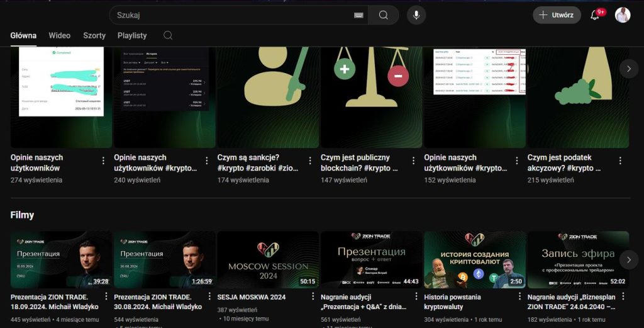Image resolution: width=644 pixels, height=328 pixels.
Task: Click the 445 wyświetleń • 4 miesiące temu text
Action: 55,319
